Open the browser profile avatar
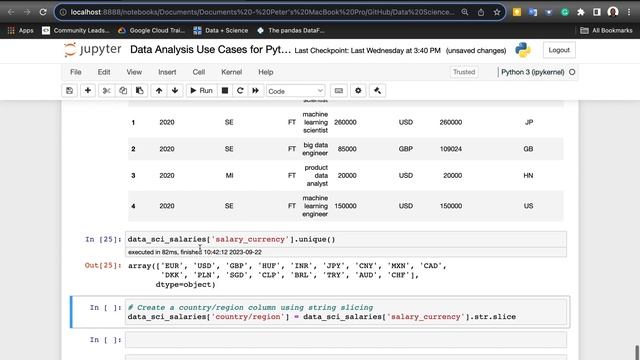Screen dimensions: 640x360 [613, 12]
